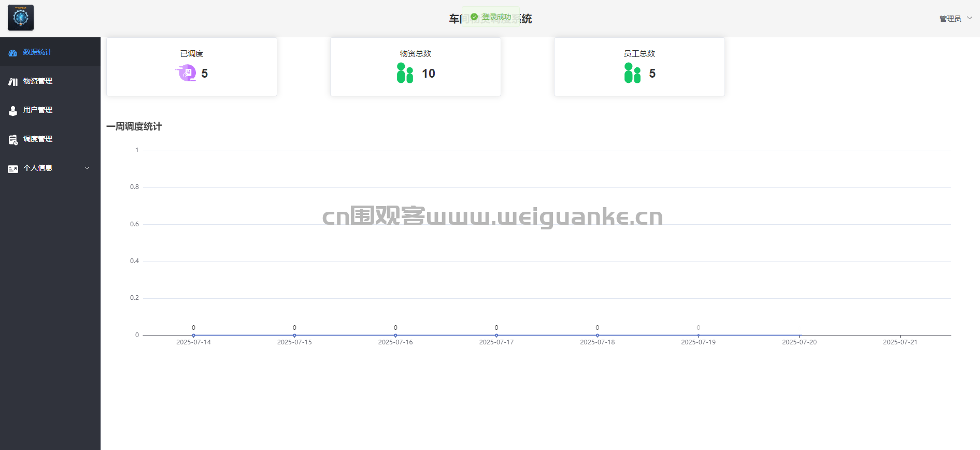Click the chart data point for 2025-07-15
This screenshot has width=980, height=450.
[294, 336]
